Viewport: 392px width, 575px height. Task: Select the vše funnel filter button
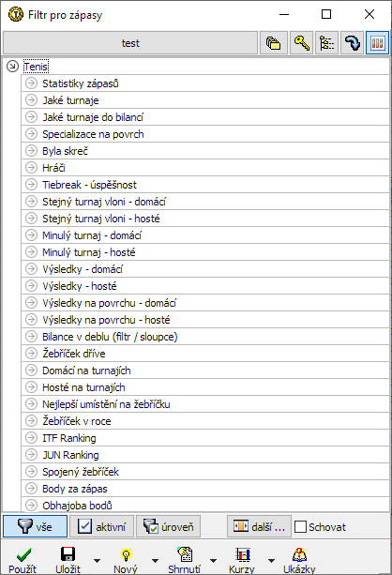[36, 526]
